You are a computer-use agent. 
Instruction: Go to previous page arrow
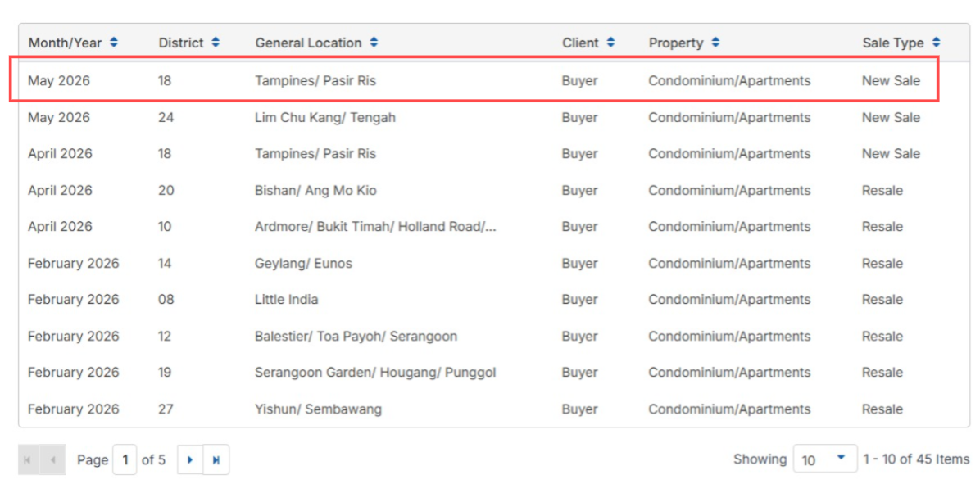click(52, 459)
